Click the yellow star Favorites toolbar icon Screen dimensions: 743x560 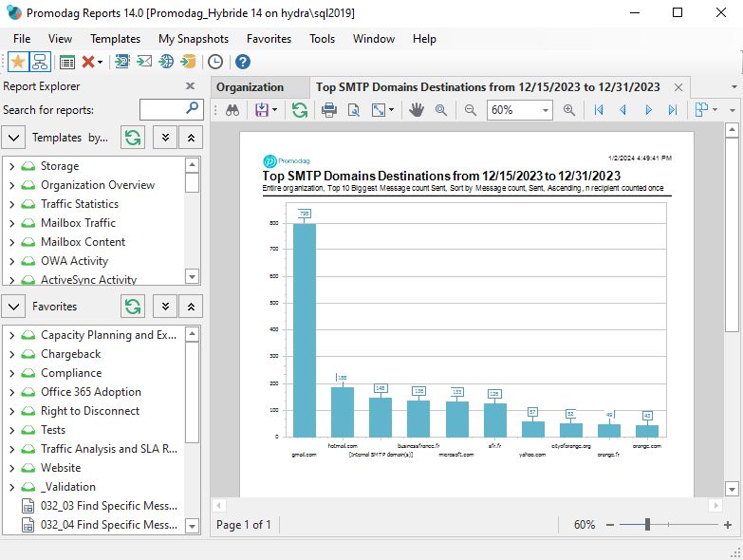[18, 62]
